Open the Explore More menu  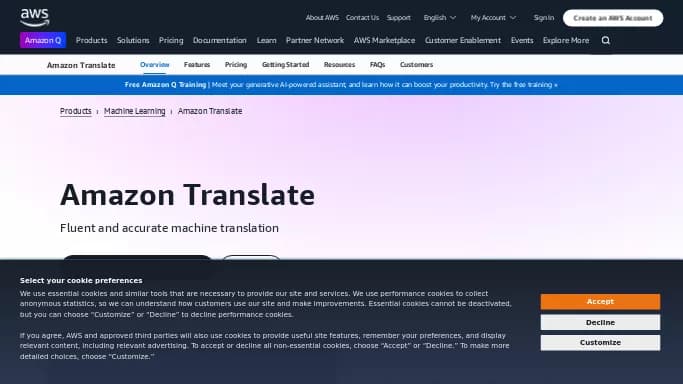pyautogui.click(x=566, y=40)
